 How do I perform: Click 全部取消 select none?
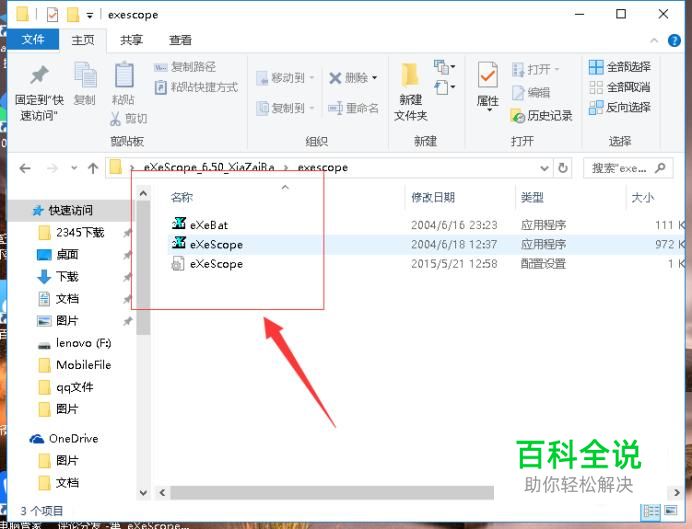pyautogui.click(x=620, y=87)
